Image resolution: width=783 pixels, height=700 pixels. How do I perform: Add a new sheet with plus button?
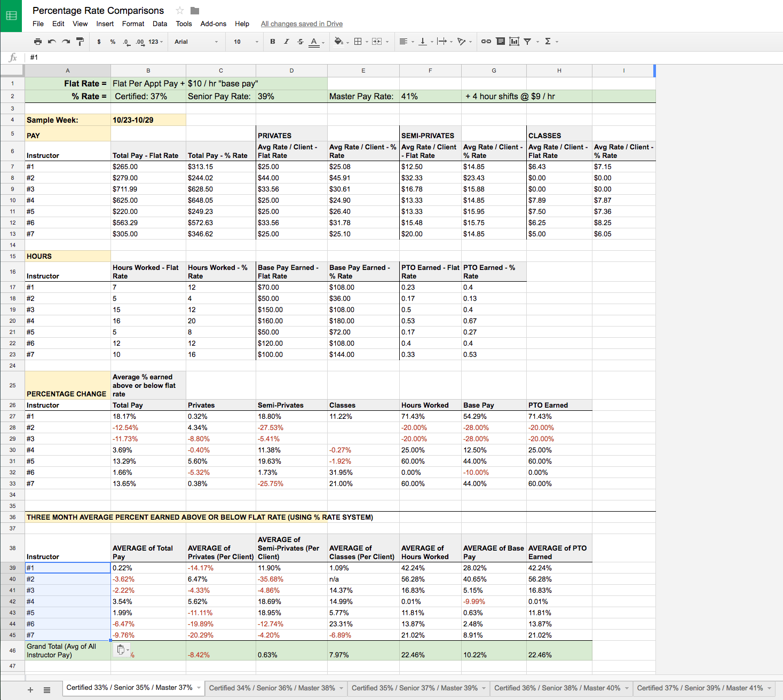(x=30, y=690)
